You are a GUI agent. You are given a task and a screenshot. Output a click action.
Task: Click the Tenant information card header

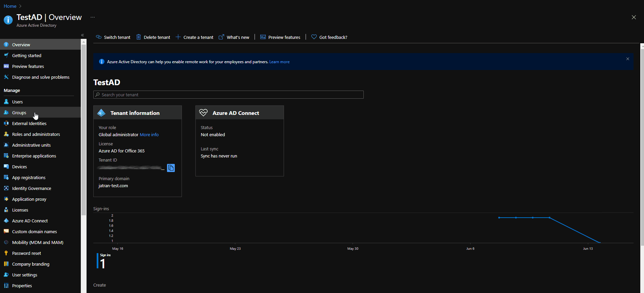coord(138,113)
